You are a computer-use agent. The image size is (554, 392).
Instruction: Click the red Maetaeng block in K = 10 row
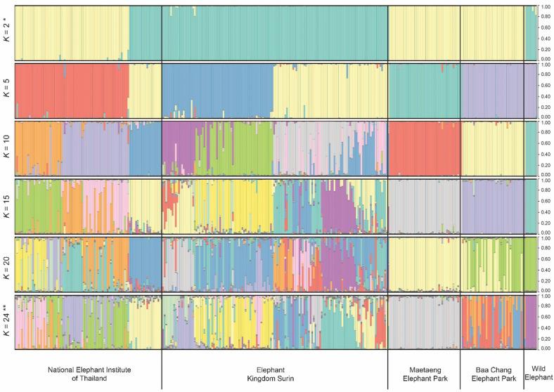[423, 148]
